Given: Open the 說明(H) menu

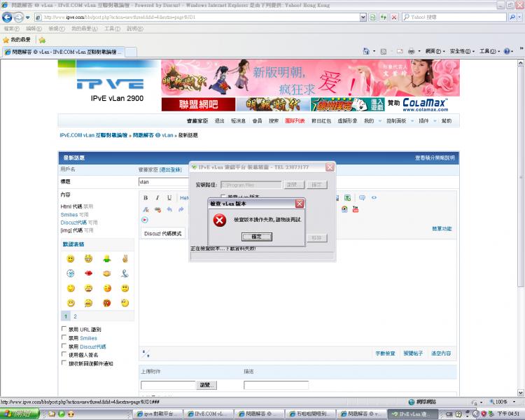Looking at the screenshot, I should [x=135, y=29].
